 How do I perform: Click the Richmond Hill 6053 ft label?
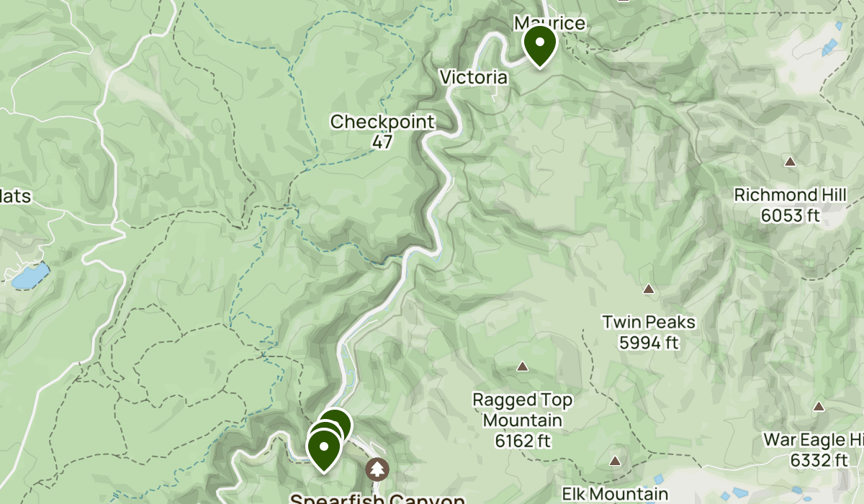(x=790, y=204)
